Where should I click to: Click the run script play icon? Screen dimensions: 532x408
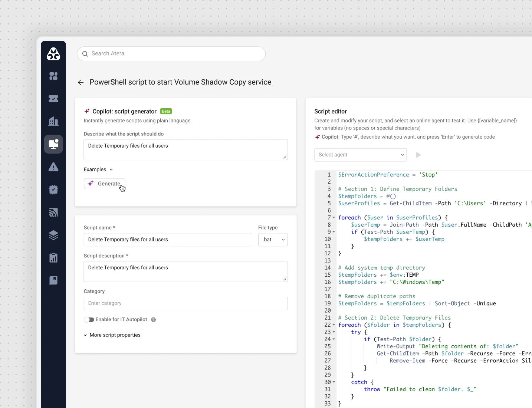click(418, 155)
